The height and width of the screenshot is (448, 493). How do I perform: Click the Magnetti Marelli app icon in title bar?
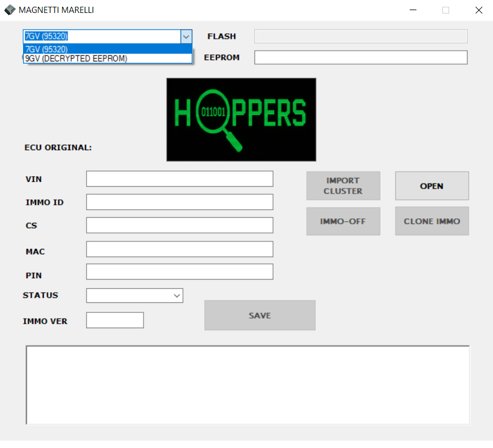tap(10, 10)
